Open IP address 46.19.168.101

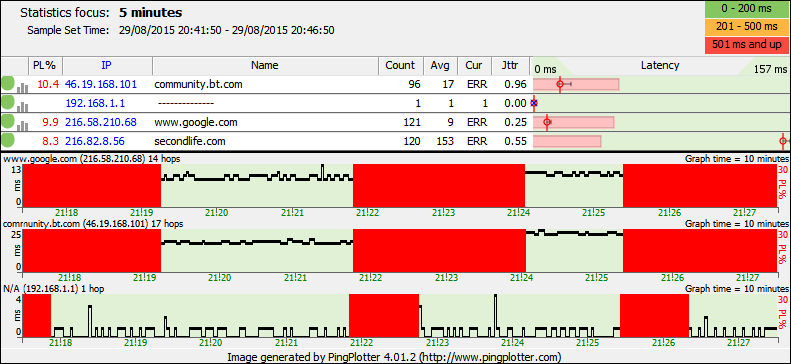click(101, 84)
